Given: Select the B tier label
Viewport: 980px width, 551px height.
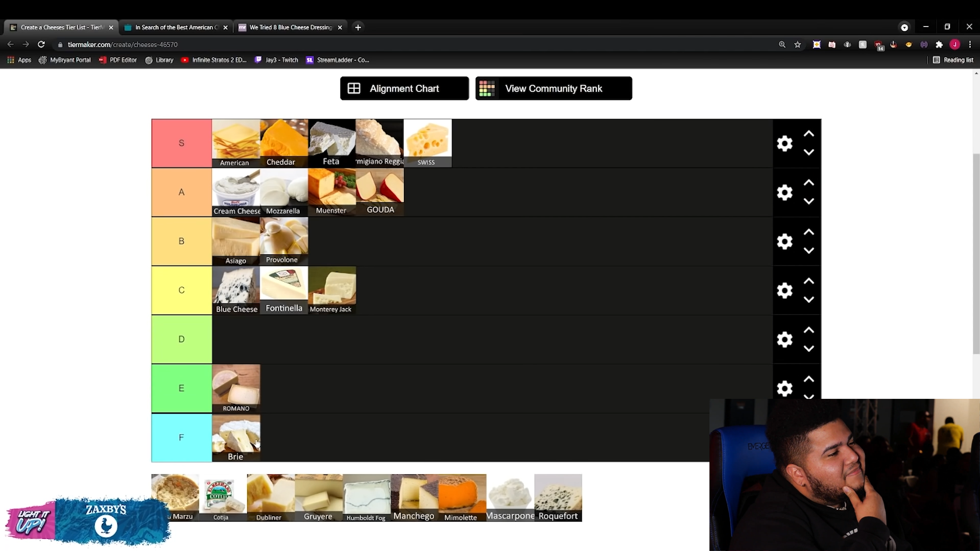Looking at the screenshot, I should [182, 242].
